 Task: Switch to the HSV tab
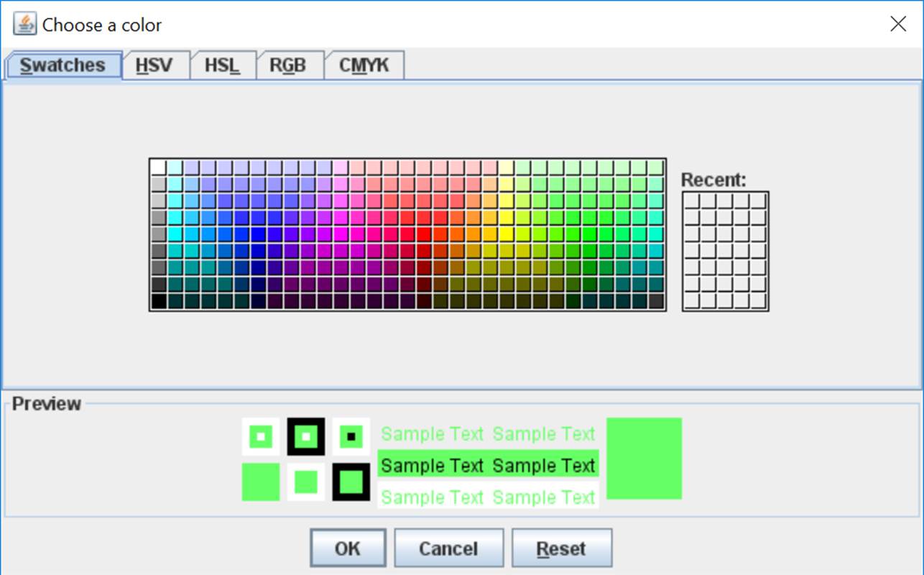tap(154, 65)
